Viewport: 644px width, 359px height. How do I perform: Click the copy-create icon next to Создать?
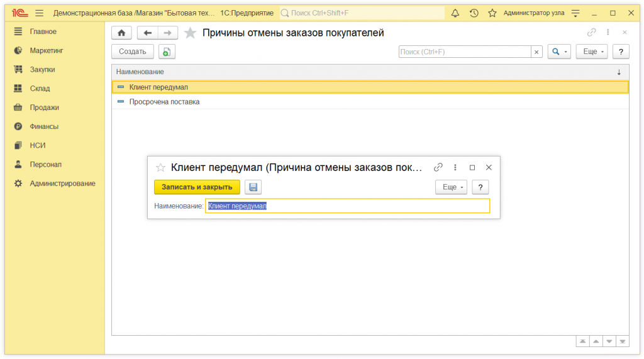click(167, 52)
